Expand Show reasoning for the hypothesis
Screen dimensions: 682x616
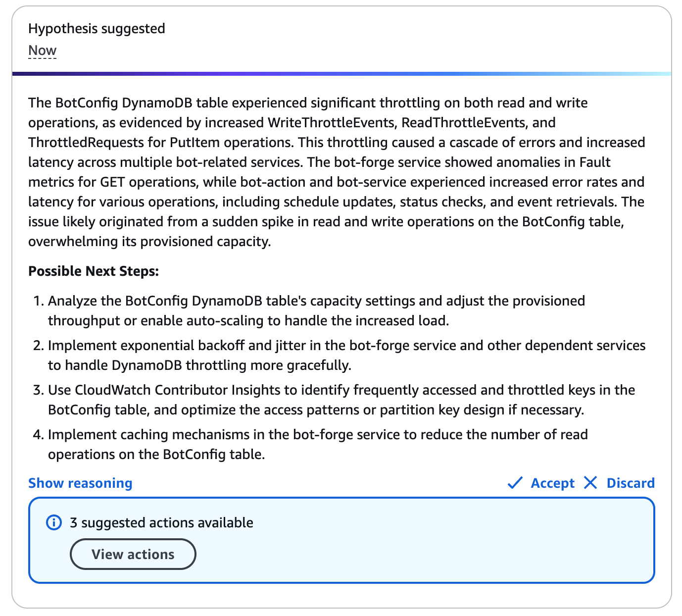pyautogui.click(x=80, y=483)
